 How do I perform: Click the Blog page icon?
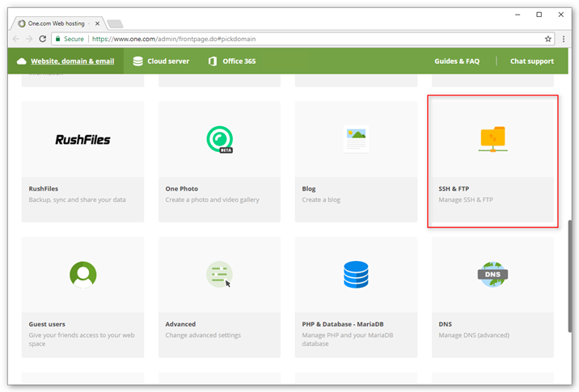pyautogui.click(x=356, y=139)
